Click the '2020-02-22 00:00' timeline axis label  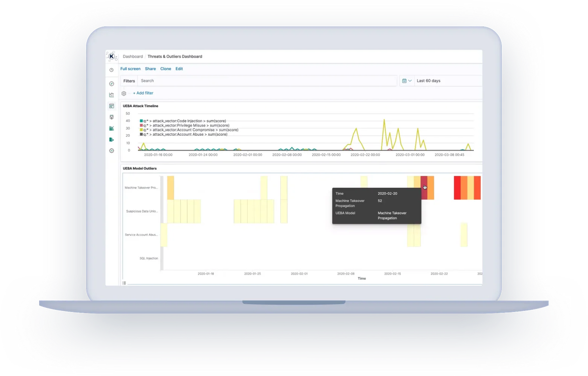366,155
